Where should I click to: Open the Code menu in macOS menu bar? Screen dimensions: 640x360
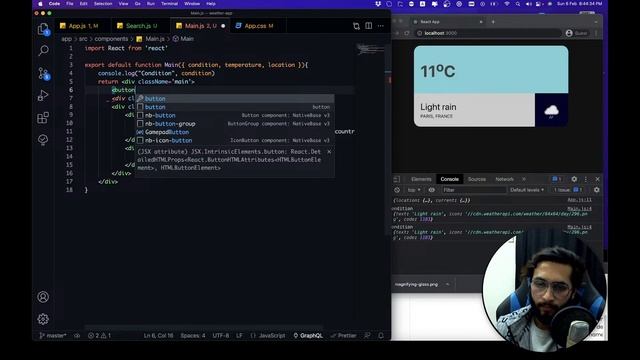54,4
